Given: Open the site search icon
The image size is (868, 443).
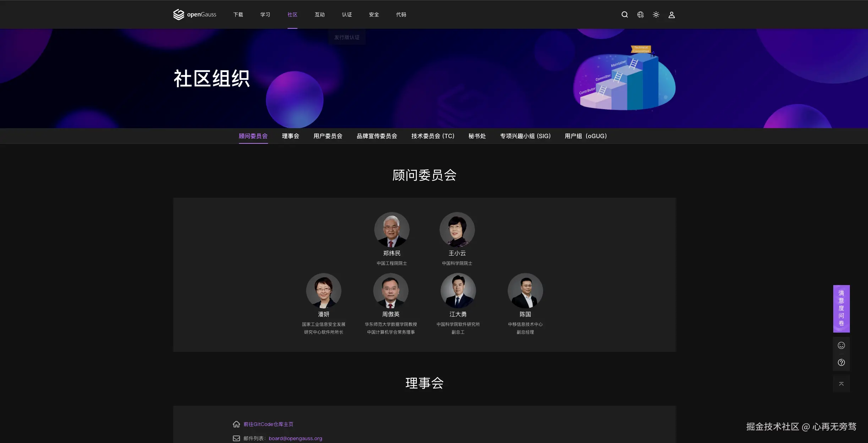Looking at the screenshot, I should pos(624,15).
